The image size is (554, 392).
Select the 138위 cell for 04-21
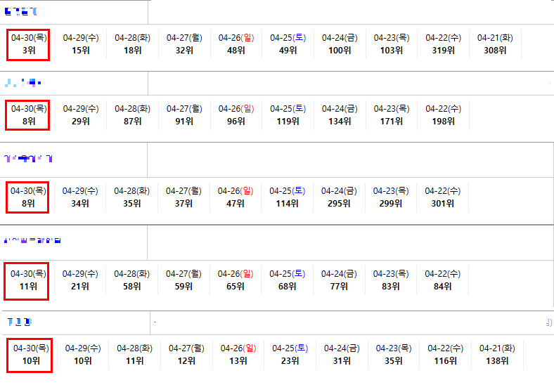tap(497, 355)
